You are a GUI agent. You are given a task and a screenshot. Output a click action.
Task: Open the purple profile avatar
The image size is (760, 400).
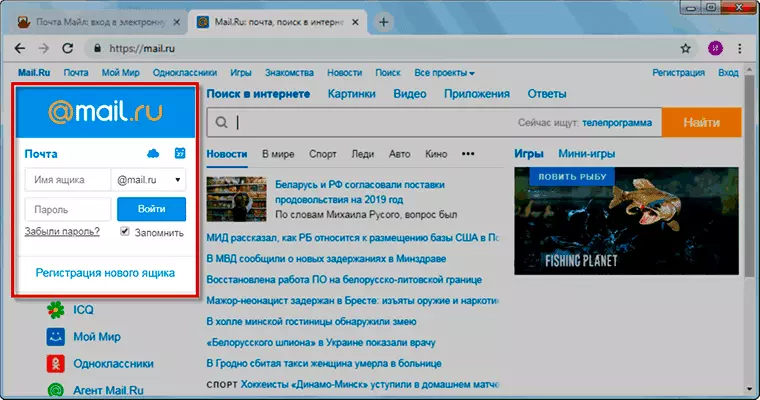[x=715, y=48]
